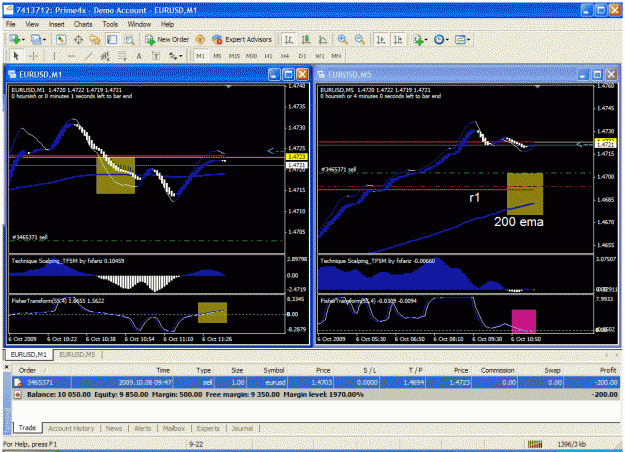Open the Insert menu
Viewport: 625px width, 452px height.
pos(57,24)
